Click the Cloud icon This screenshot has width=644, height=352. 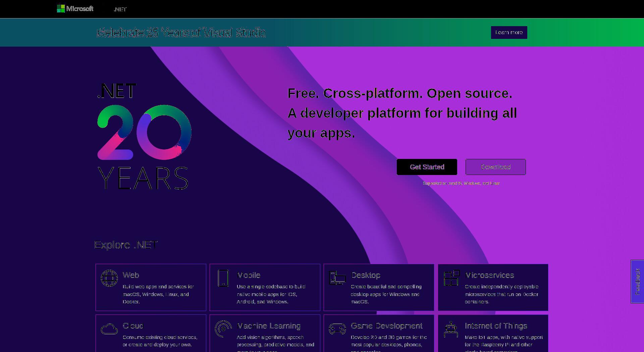109,329
